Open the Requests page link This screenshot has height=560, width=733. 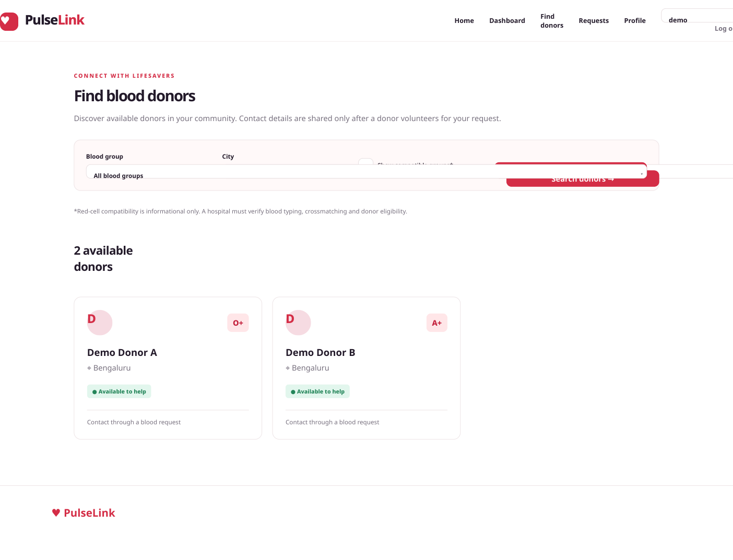click(594, 21)
